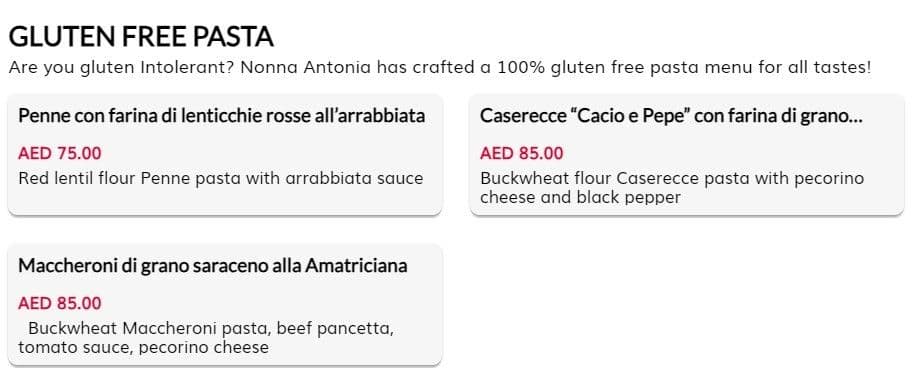921x391 pixels.
Task: Click the AED 75.00 price label
Action: tap(59, 154)
